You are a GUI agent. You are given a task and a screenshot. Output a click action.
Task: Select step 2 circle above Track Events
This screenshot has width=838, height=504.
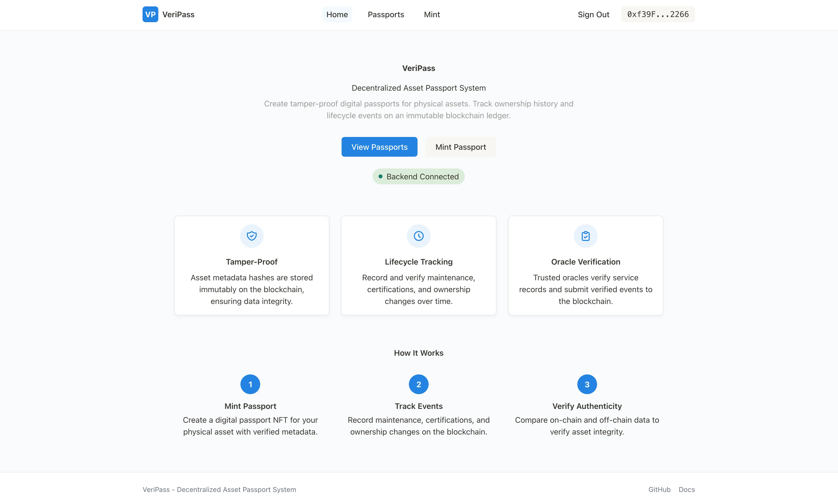(x=418, y=384)
